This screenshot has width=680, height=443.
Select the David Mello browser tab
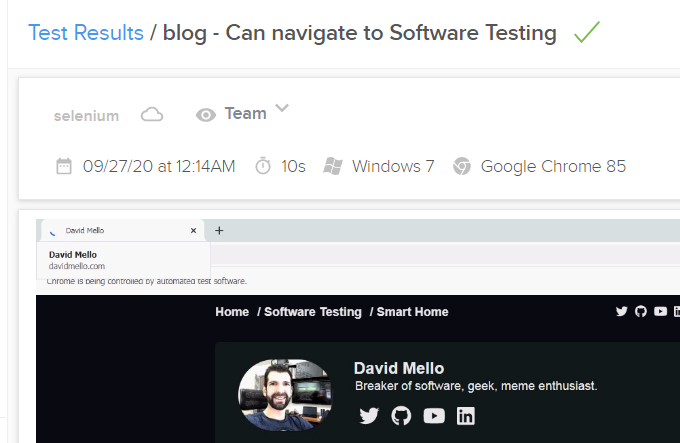coord(121,231)
